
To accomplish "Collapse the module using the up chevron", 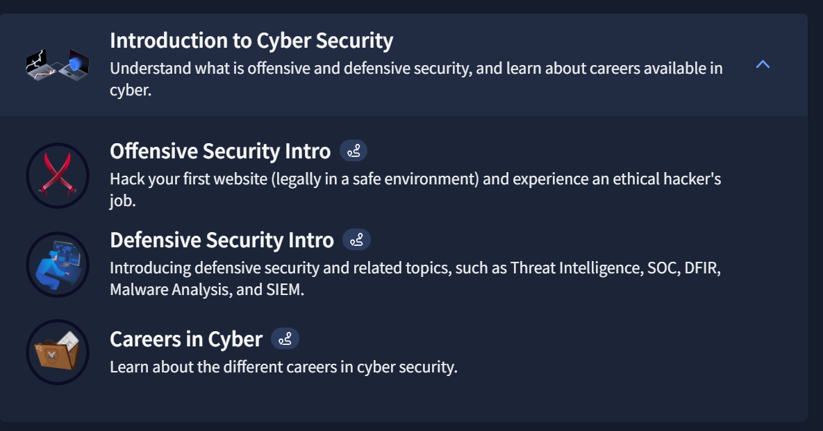I will (x=763, y=65).
